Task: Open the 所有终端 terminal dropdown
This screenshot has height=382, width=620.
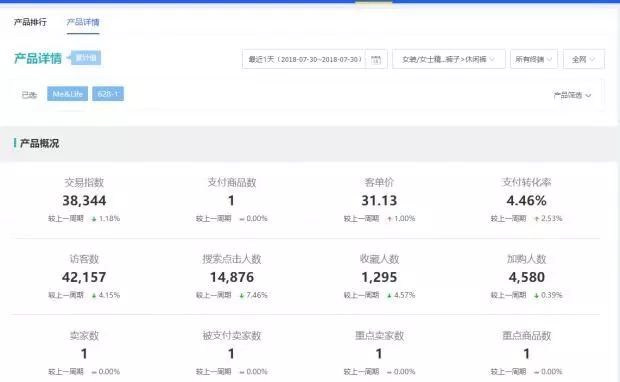Action: (x=534, y=59)
